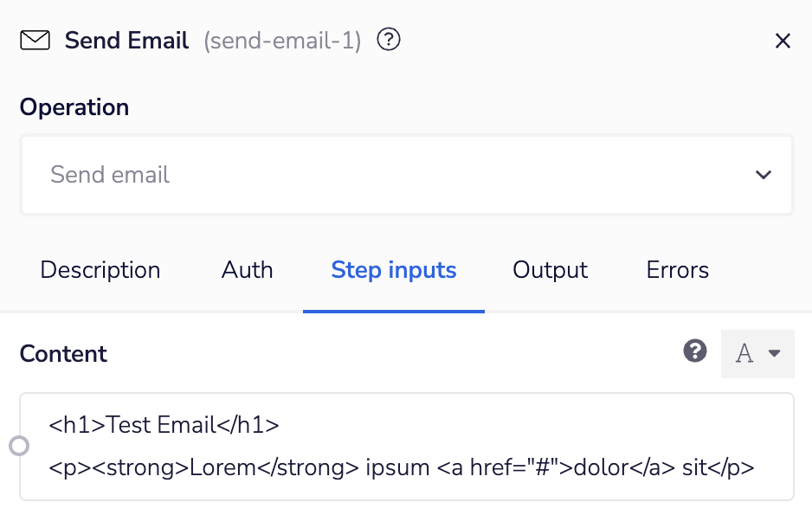Viewport: 812px width, 528px height.
Task: Open the text formatting 'A' menu
Action: click(x=757, y=353)
